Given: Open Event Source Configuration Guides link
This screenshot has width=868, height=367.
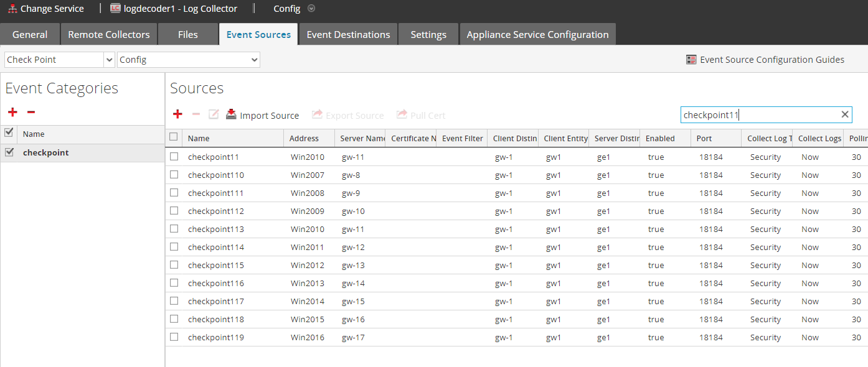Looking at the screenshot, I should (x=772, y=60).
